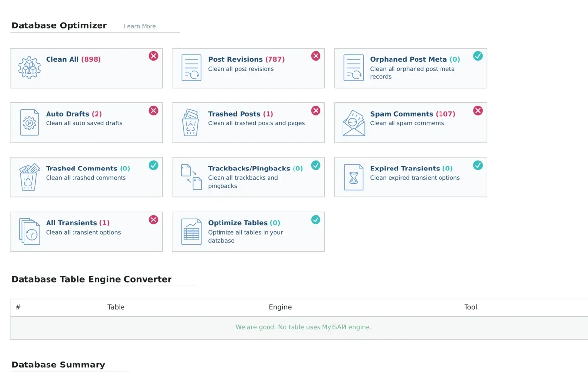Click the Clean All (898) title

[73, 59]
